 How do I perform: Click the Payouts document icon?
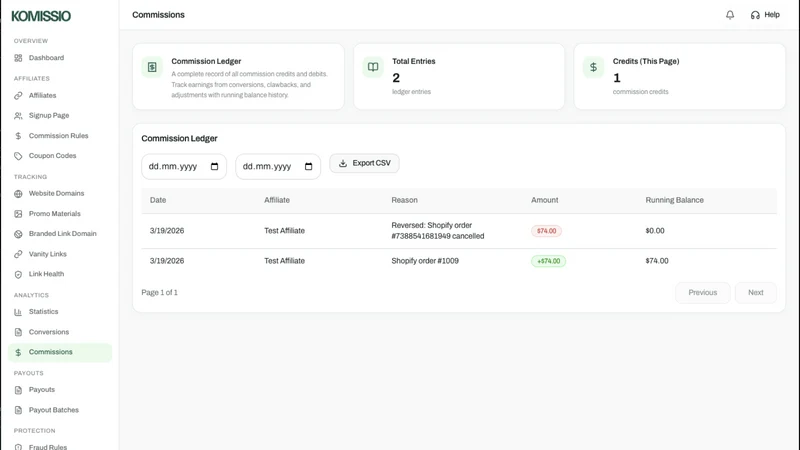pyautogui.click(x=18, y=390)
